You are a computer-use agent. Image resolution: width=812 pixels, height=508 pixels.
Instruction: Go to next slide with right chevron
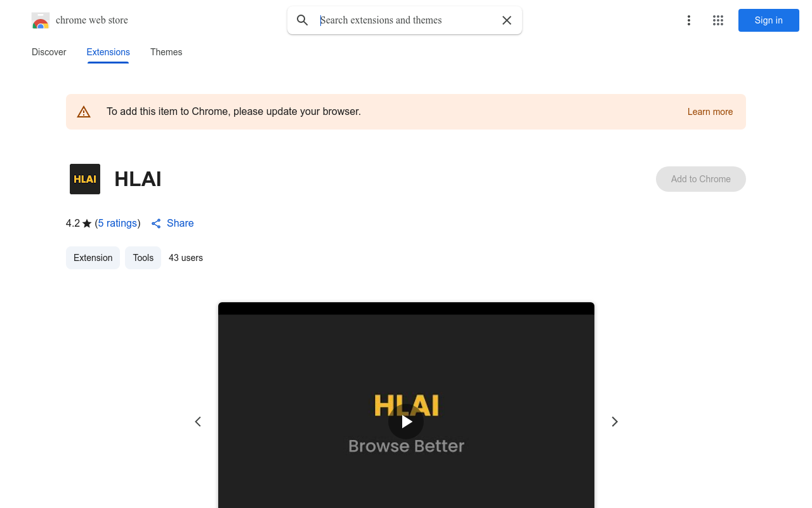[614, 422]
